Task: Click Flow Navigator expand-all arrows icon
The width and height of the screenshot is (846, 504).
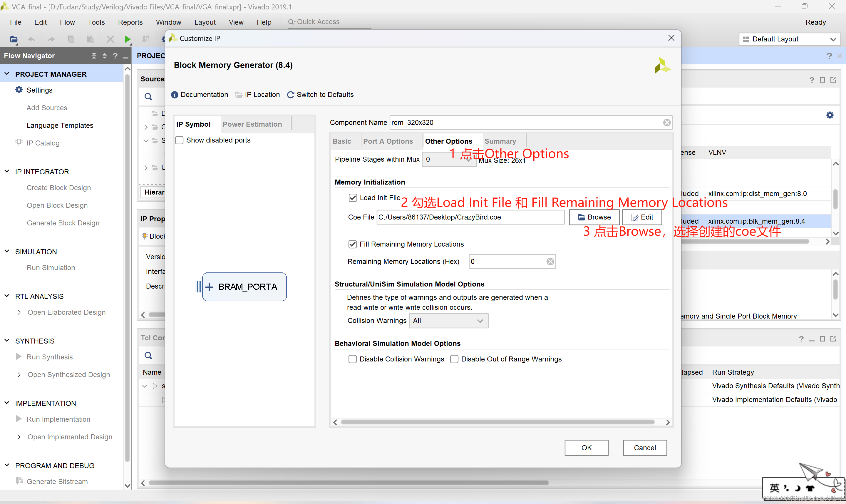Action: click(105, 56)
